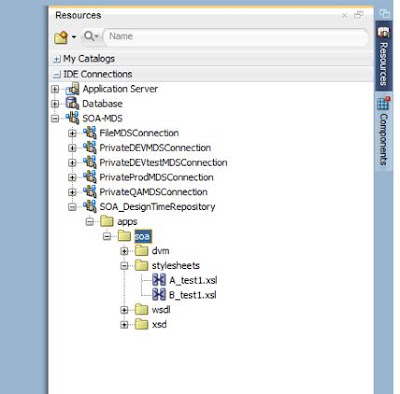Image resolution: width=400 pixels, height=394 pixels.
Task: Expand the PrivateProdMDSConnection node
Action: [72, 177]
